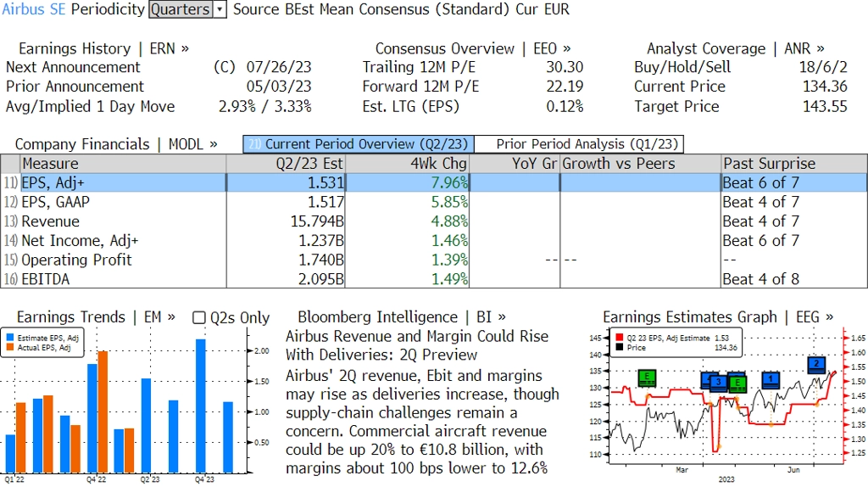Click the blue marker numbered 3 on graph

(x=718, y=383)
